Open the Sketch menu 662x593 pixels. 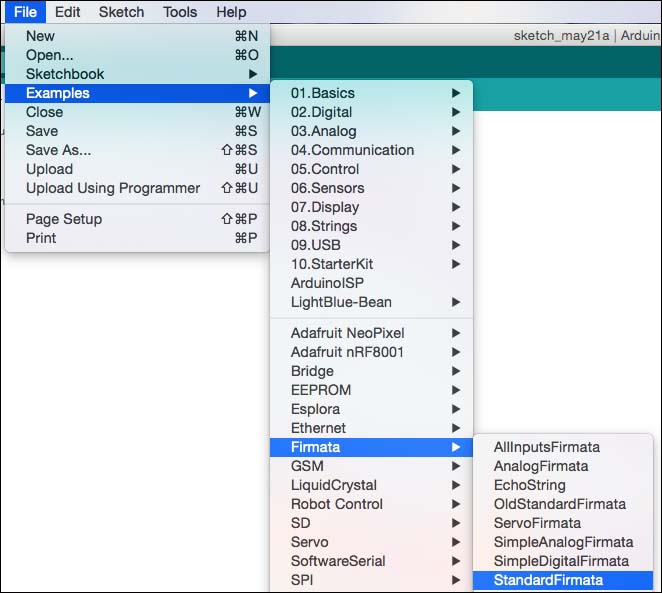122,12
